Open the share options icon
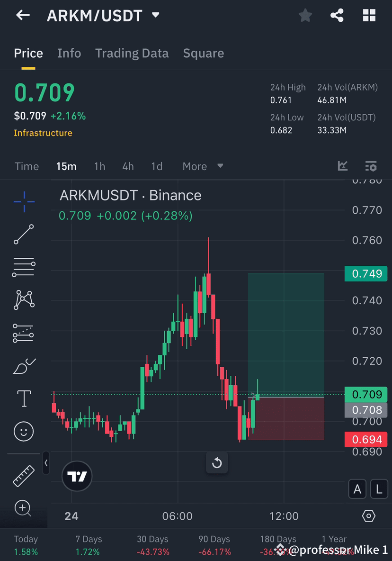This screenshot has height=561, width=392. [337, 15]
